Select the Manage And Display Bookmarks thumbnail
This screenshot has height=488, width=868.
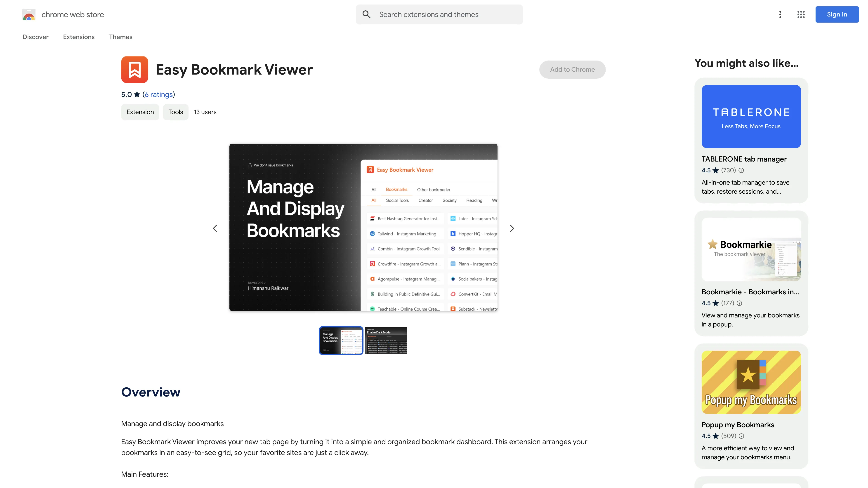tap(341, 340)
